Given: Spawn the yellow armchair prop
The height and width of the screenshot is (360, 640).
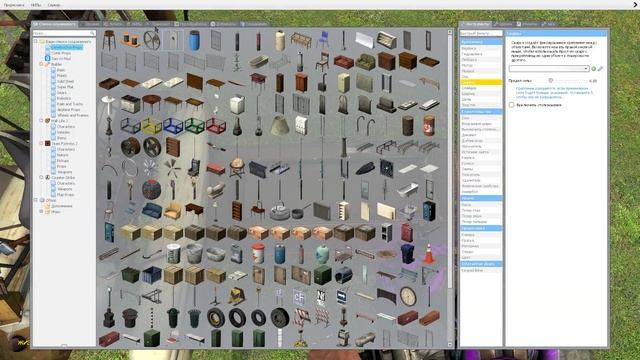Looking at the screenshot, I should [x=173, y=211].
